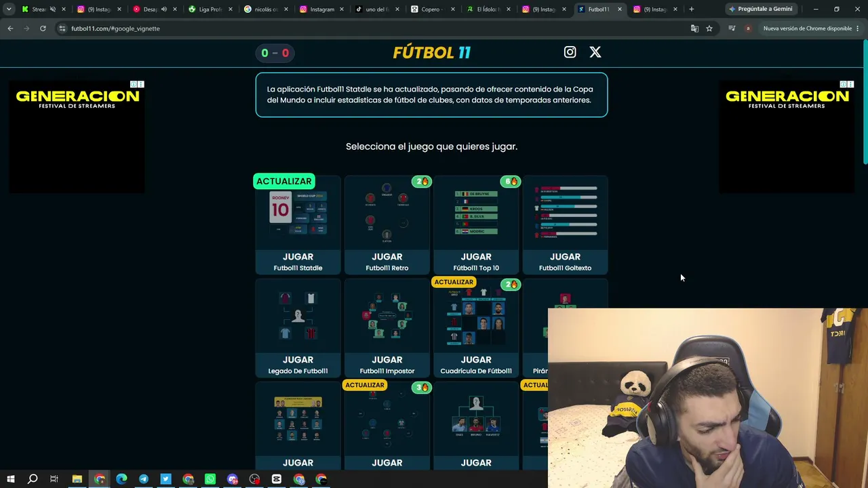Open the Futbol11 Impostor thumbnail
This screenshot has width=868, height=488.
(x=387, y=316)
